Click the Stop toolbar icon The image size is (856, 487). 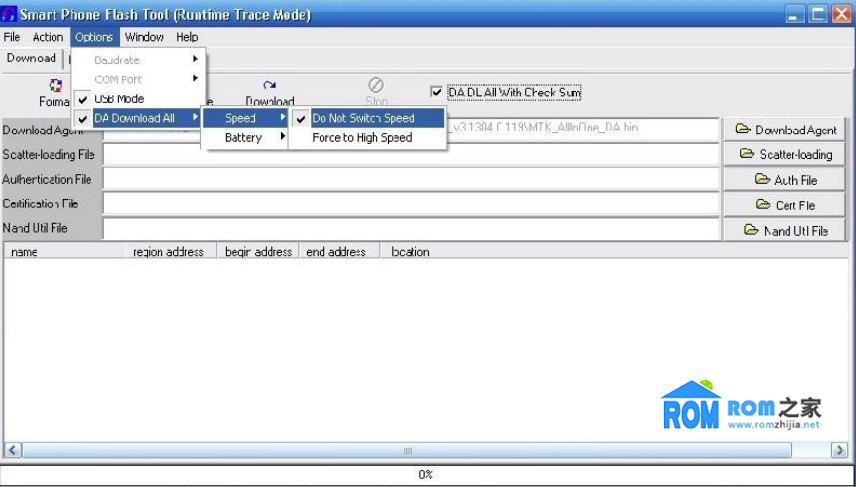pyautogui.click(x=376, y=85)
